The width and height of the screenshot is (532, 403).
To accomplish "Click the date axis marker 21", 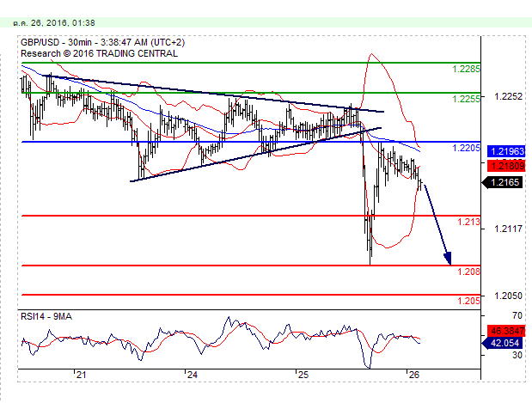I will point(81,375).
